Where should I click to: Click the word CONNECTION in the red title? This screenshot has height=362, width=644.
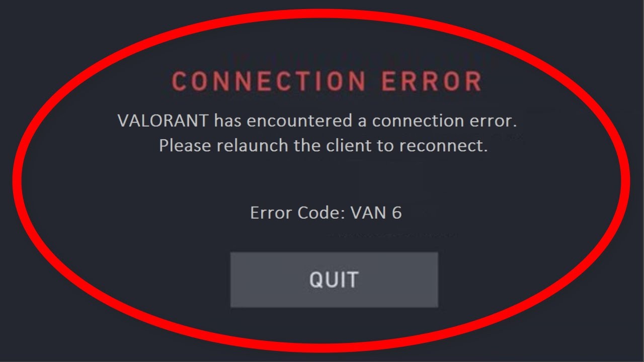point(269,81)
